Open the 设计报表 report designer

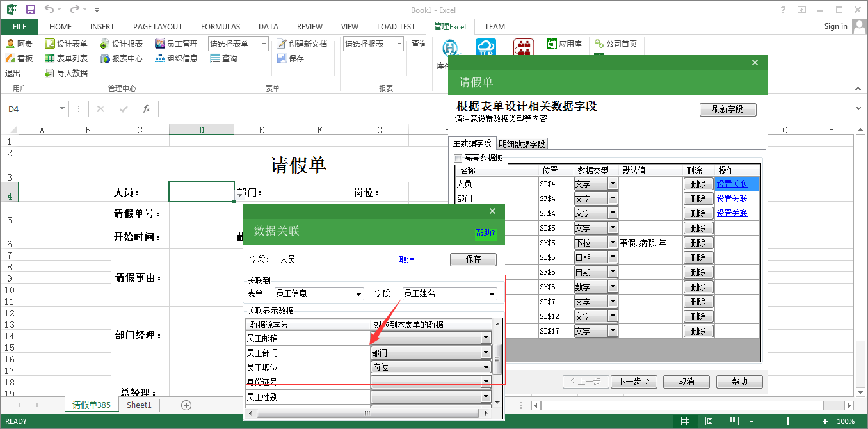[121, 44]
